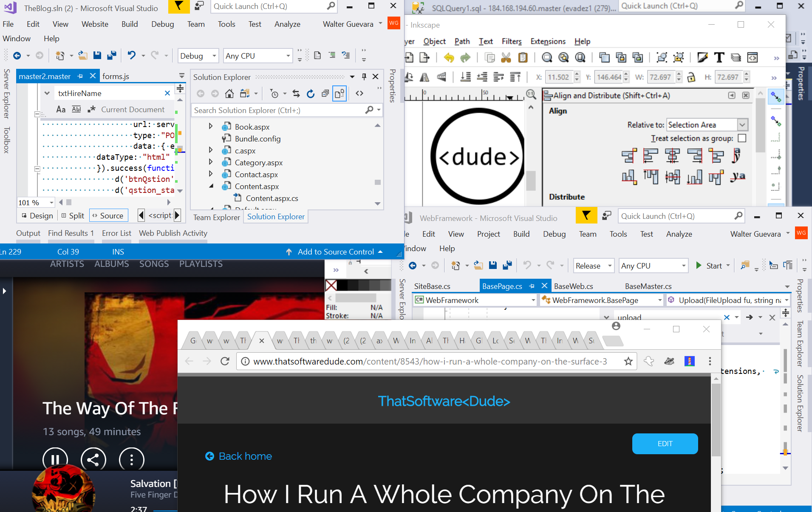Viewport: 812px width, 512px height.
Task: Toggle Match whole word in find box
Action: 76,109
